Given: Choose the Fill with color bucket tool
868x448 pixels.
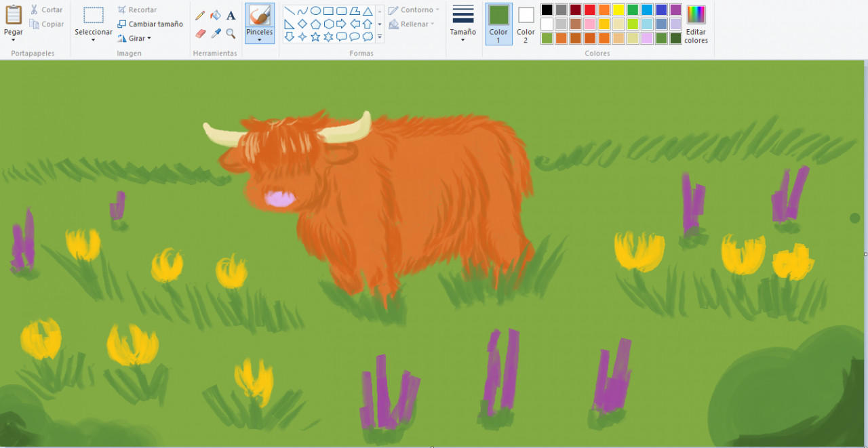Looking at the screenshot, I should 216,15.
